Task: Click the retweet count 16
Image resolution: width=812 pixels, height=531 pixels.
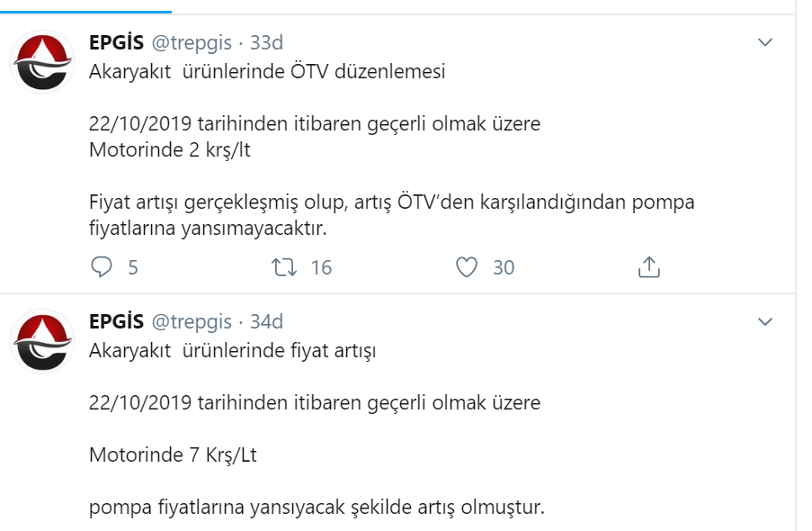Action: pos(321,267)
